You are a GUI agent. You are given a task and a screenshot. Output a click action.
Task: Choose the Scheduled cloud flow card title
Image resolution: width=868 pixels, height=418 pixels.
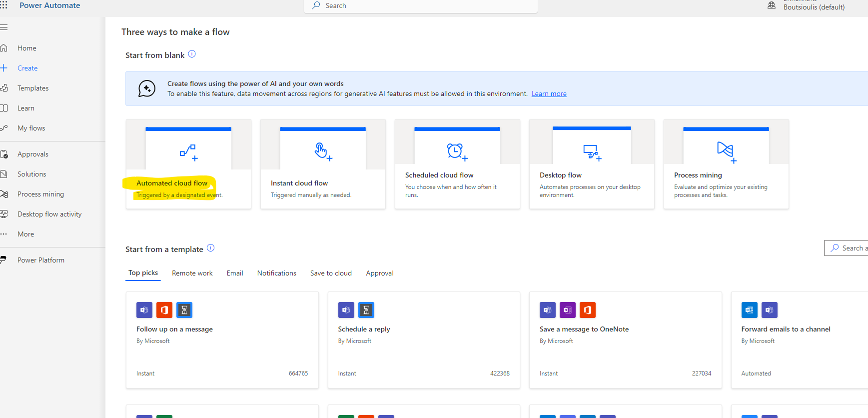(x=439, y=175)
